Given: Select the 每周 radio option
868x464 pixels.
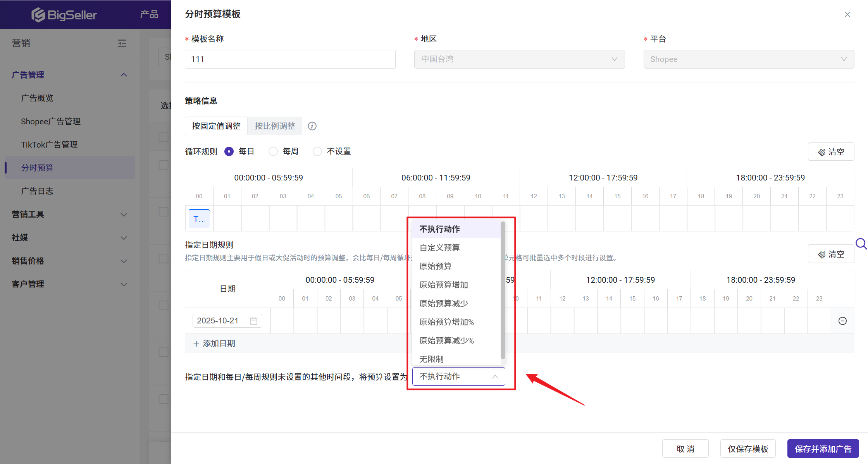Looking at the screenshot, I should [273, 151].
